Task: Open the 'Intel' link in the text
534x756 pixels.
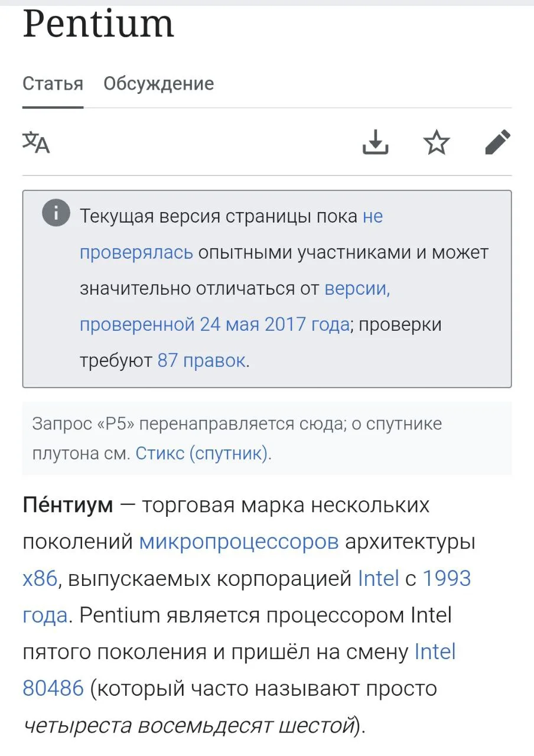Action: click(x=377, y=578)
